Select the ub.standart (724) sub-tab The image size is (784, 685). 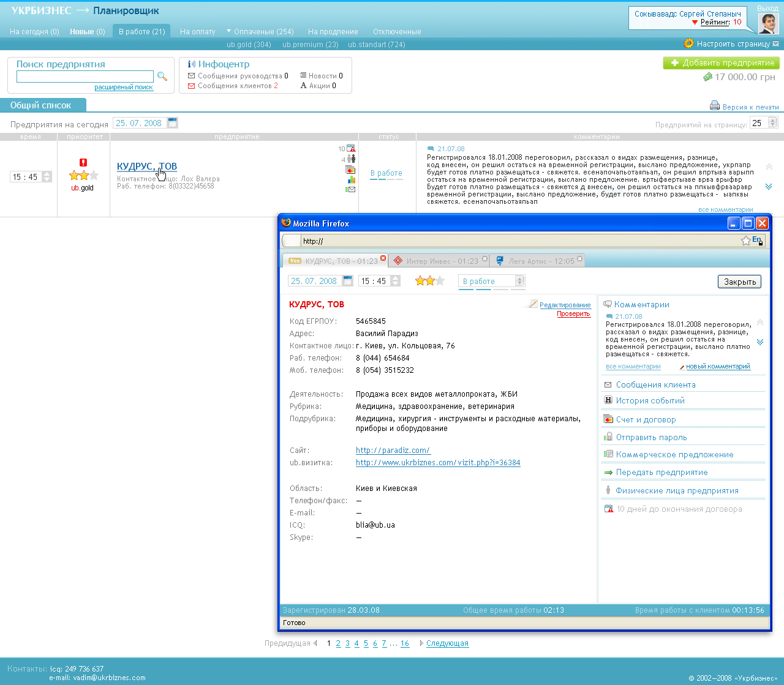[377, 45]
